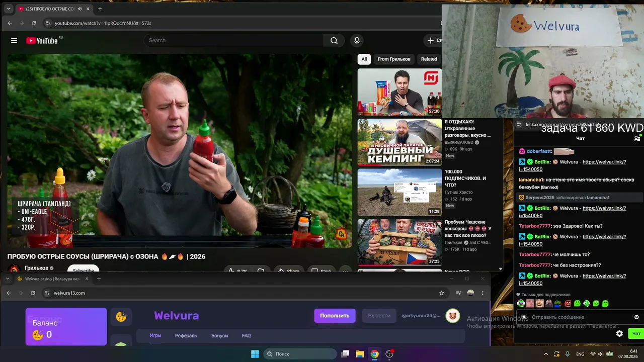This screenshot has width=644, height=362.
Task: Open the tab search dropdown in Welvura window
Action: click(x=7, y=279)
